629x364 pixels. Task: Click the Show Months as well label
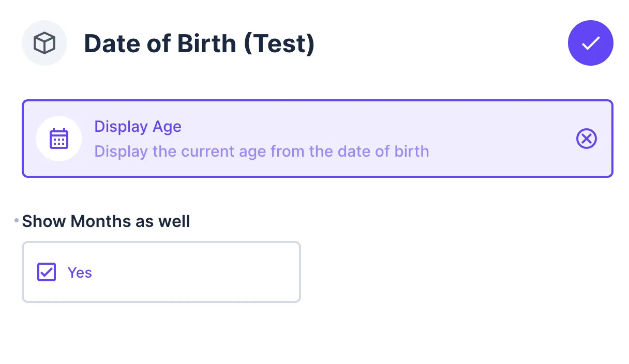[x=106, y=221]
